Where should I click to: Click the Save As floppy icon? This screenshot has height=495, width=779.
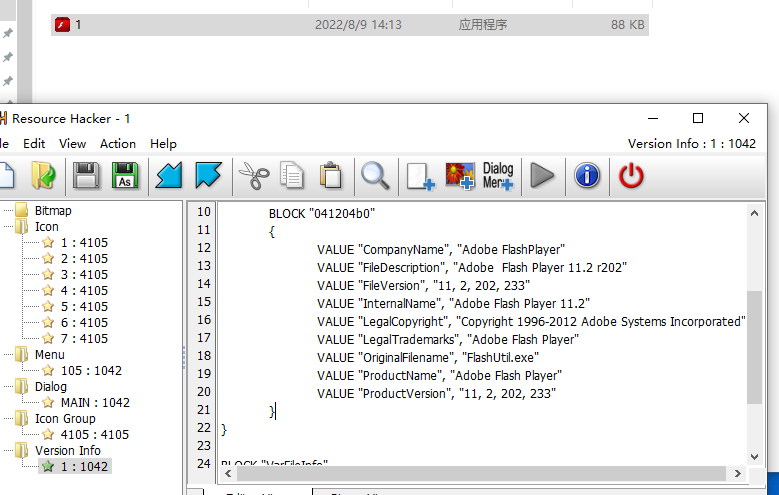(x=125, y=175)
